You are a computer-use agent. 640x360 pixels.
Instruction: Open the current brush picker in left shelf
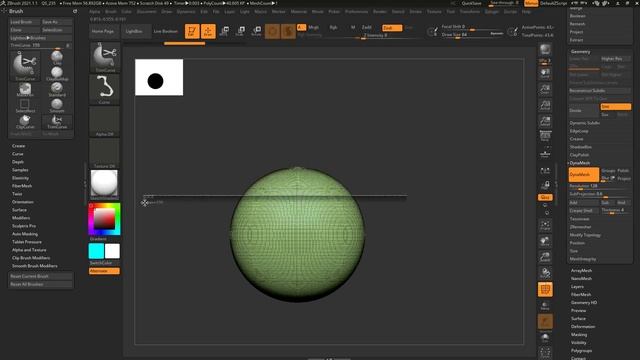[x=104, y=57]
